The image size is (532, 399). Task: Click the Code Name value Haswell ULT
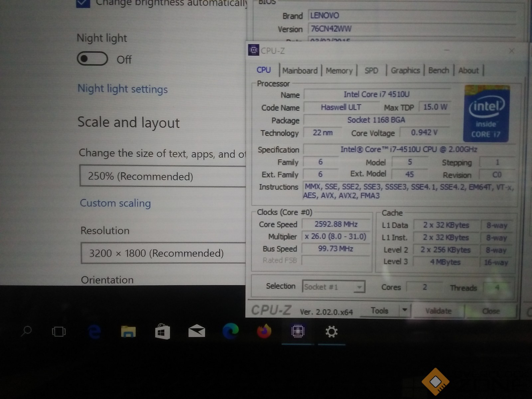click(x=341, y=107)
